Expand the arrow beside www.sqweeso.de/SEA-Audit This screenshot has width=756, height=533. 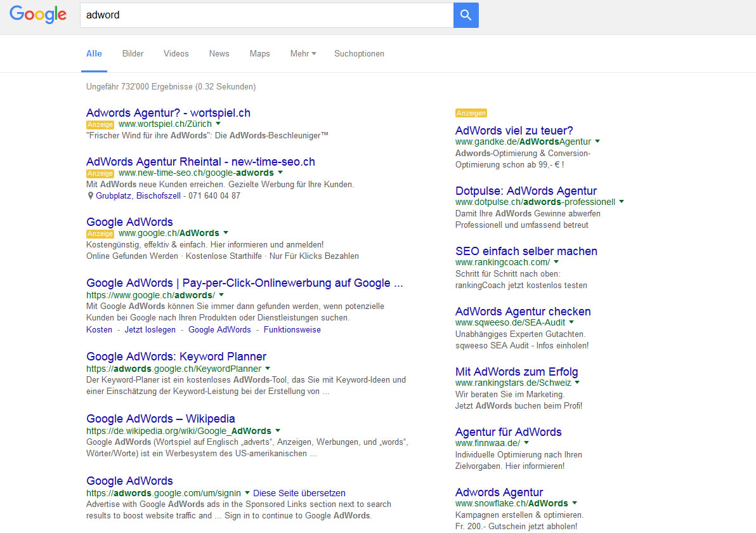pyautogui.click(x=571, y=322)
